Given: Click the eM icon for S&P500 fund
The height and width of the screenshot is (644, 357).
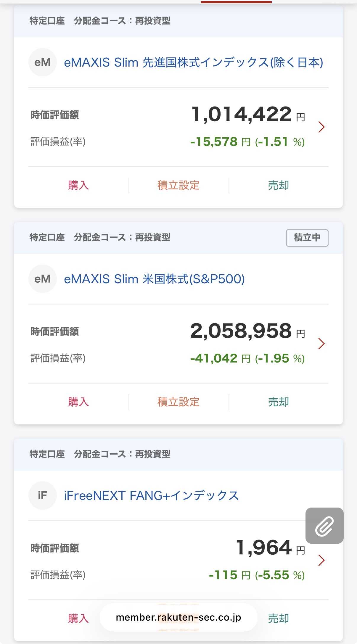Looking at the screenshot, I should tap(42, 279).
